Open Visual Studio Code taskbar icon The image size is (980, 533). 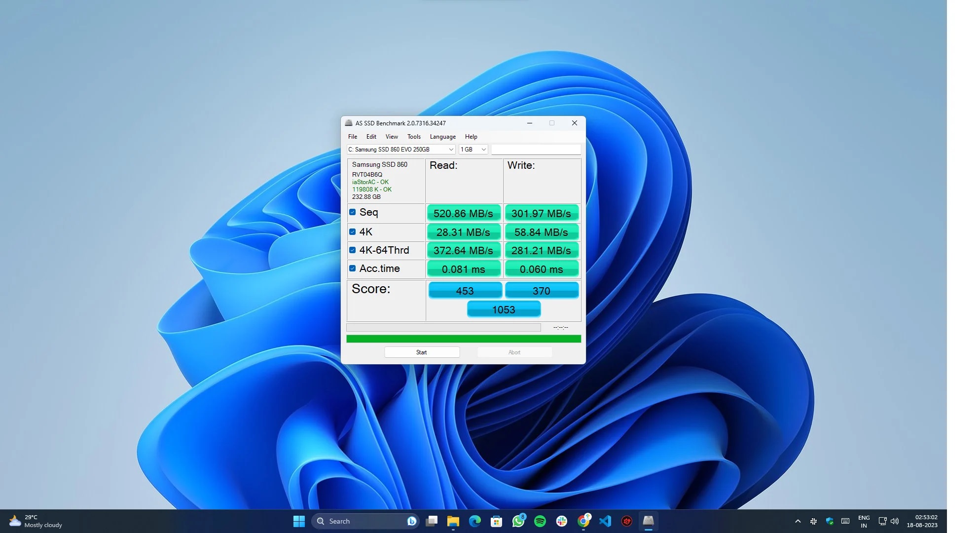pyautogui.click(x=605, y=521)
